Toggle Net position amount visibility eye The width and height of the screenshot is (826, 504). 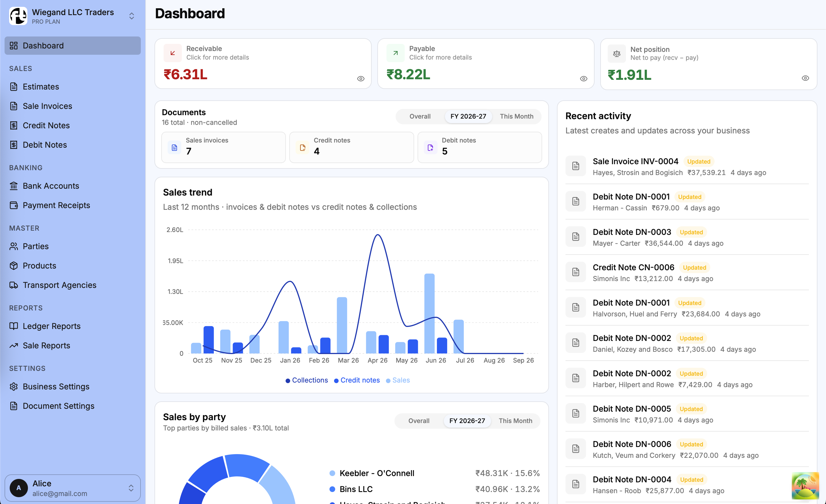coord(805,78)
